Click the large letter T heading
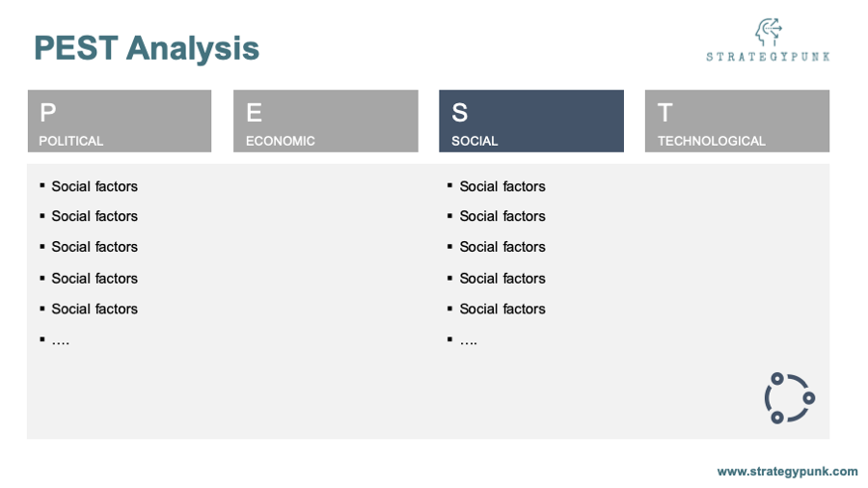868x488 pixels. tap(665, 113)
